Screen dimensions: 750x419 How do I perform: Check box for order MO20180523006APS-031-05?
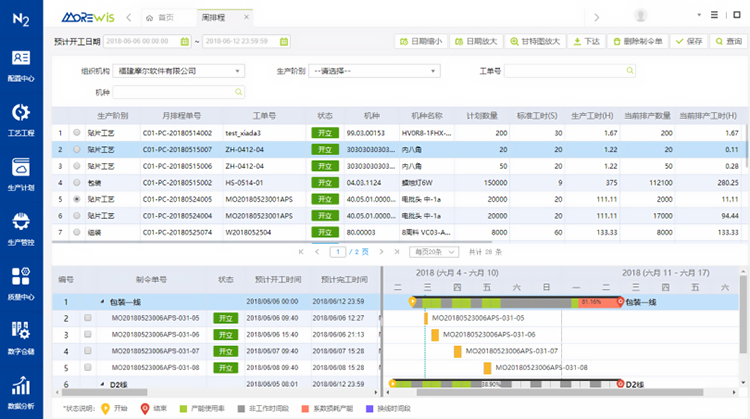pos(88,318)
